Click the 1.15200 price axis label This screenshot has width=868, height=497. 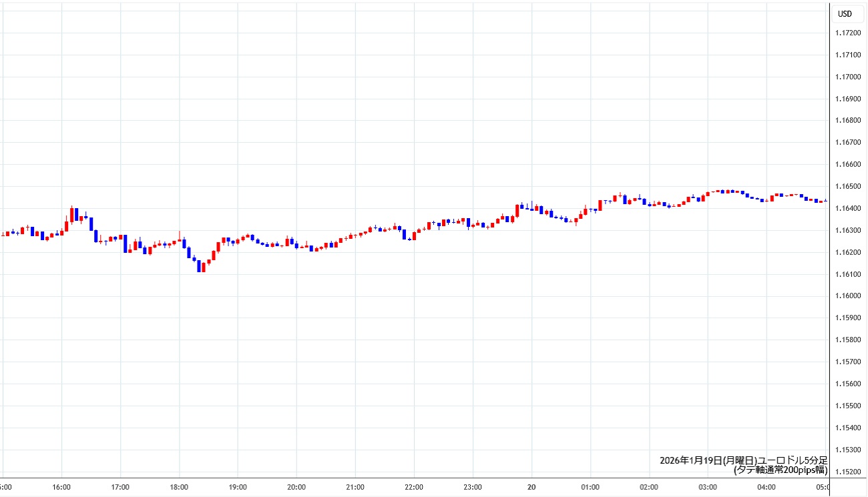click(849, 472)
